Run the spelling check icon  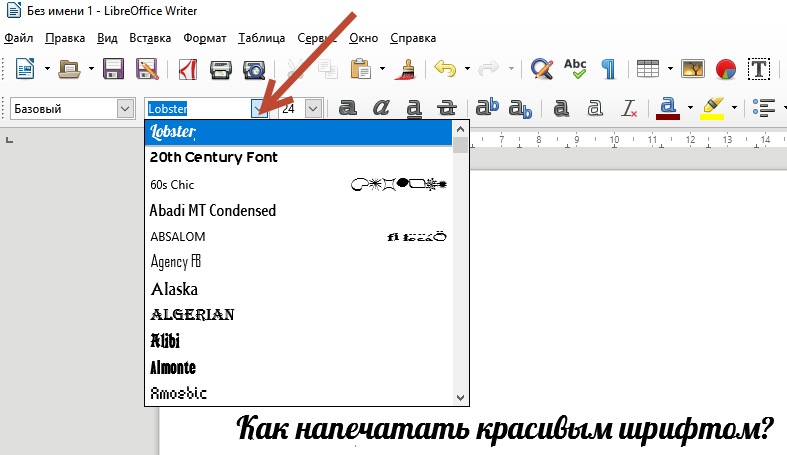[x=575, y=69]
